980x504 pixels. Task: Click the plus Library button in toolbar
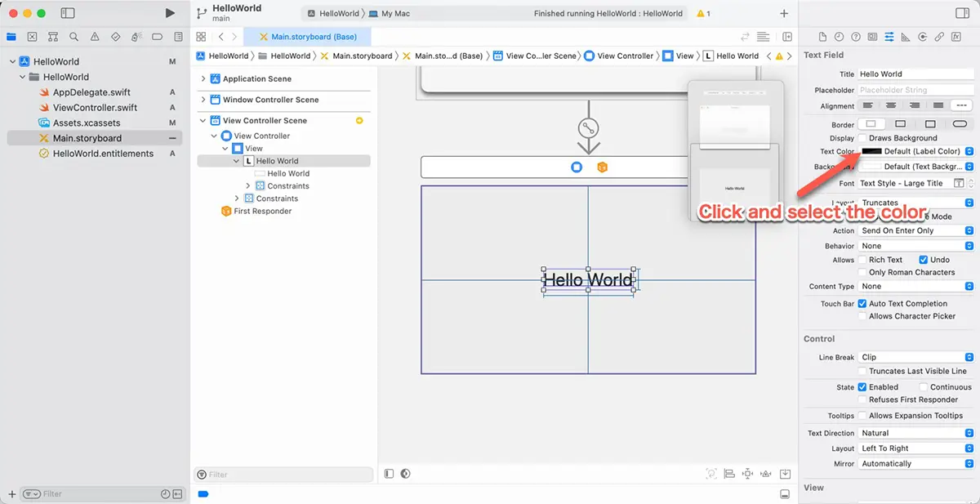click(784, 13)
